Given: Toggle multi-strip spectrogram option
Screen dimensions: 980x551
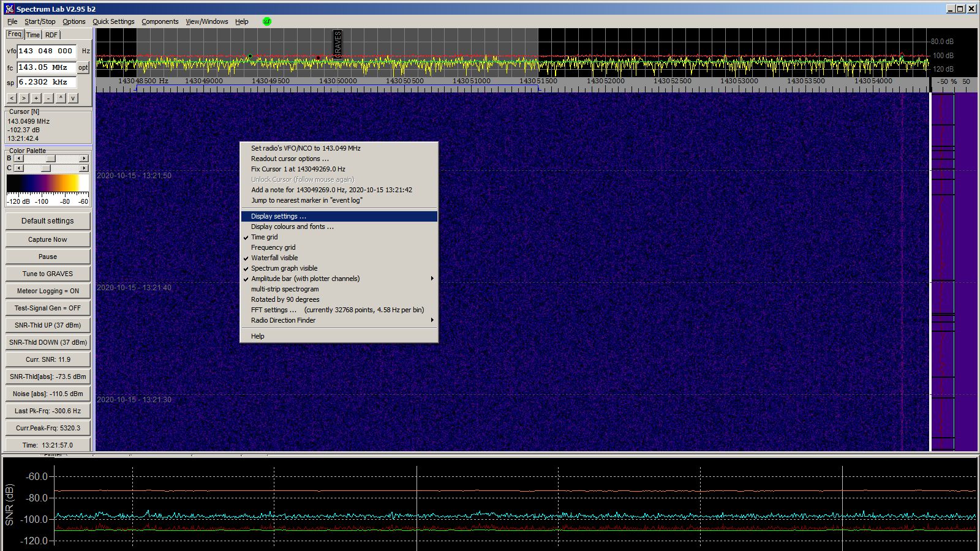Looking at the screenshot, I should (339, 289).
